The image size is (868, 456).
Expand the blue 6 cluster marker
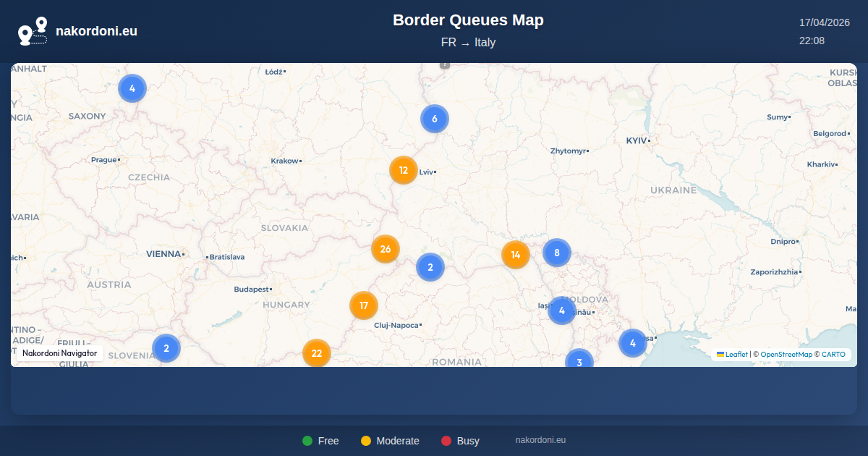[435, 119]
